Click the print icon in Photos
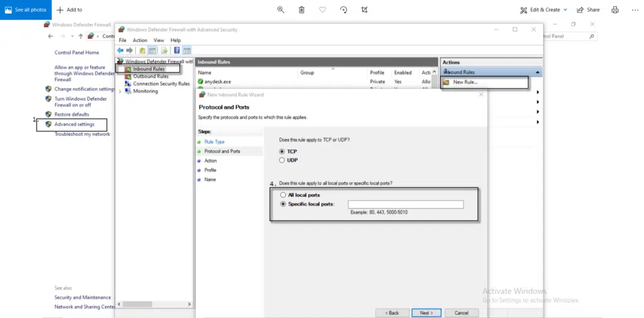 615,10
